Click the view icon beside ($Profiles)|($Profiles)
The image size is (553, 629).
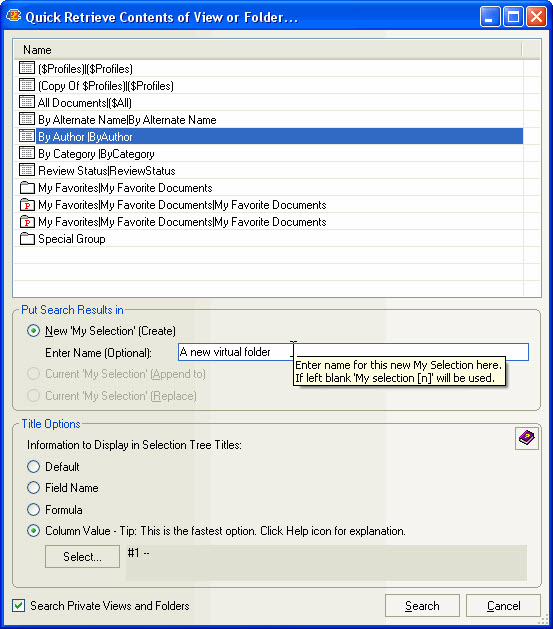tap(27, 68)
